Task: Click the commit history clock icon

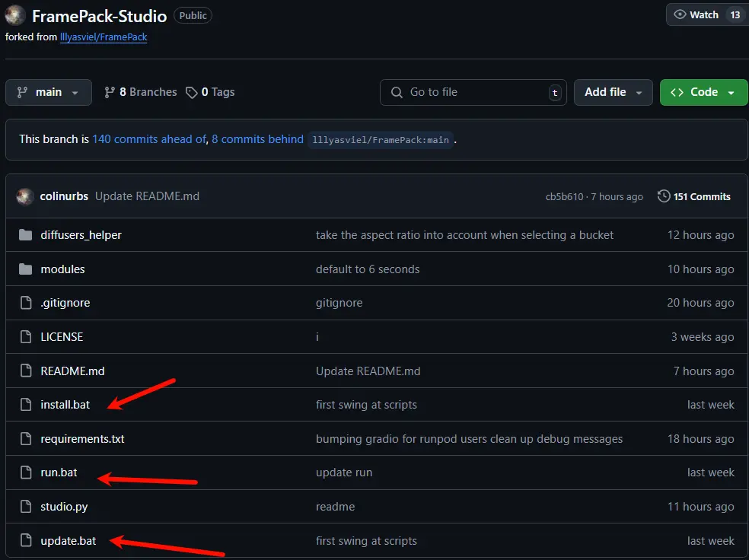Action: click(x=663, y=196)
